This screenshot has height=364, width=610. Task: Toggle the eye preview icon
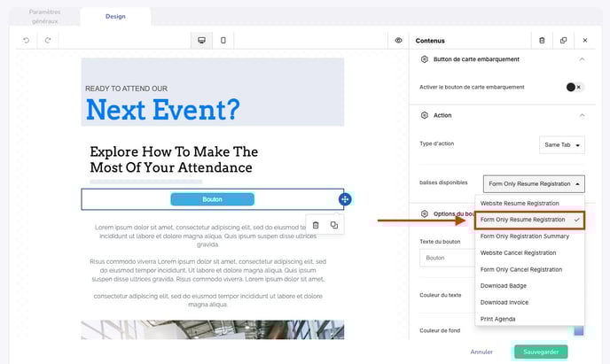(398, 40)
